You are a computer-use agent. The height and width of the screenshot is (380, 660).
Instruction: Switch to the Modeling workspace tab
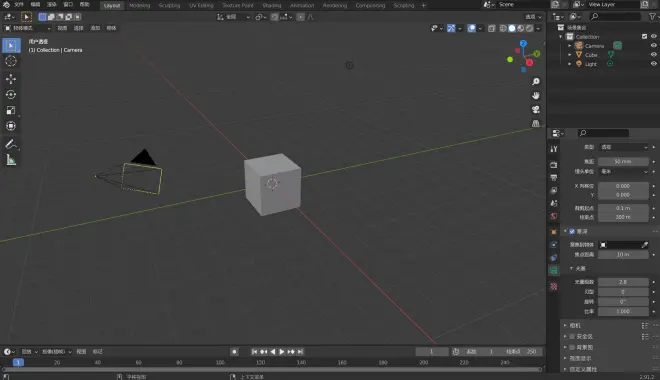(139, 5)
